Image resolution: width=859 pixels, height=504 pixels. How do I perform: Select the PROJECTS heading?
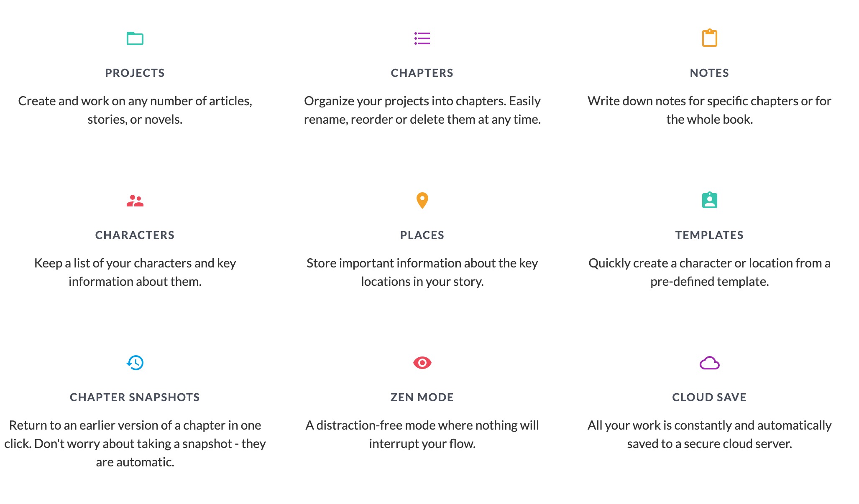pyautogui.click(x=135, y=73)
